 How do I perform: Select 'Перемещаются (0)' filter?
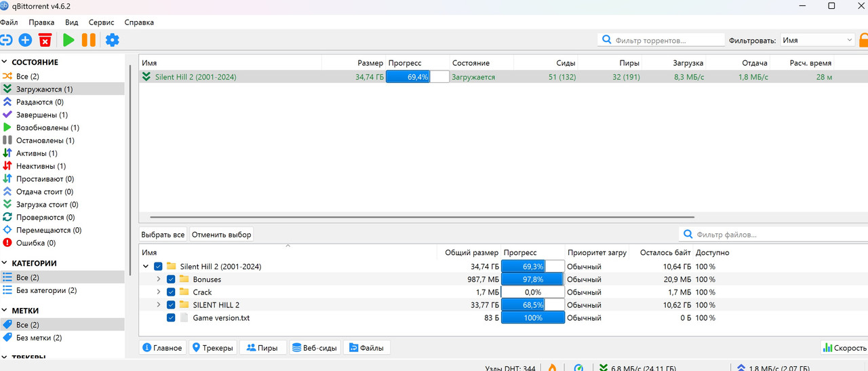click(x=62, y=230)
